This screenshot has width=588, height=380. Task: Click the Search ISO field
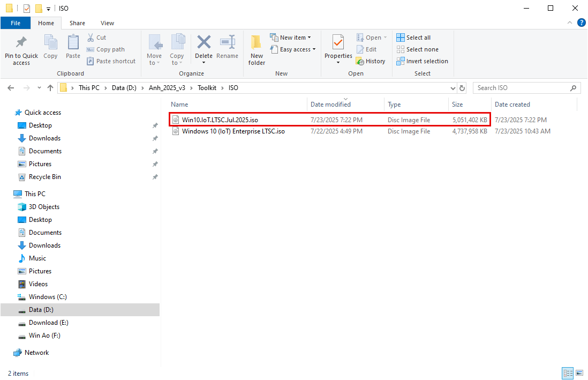526,88
